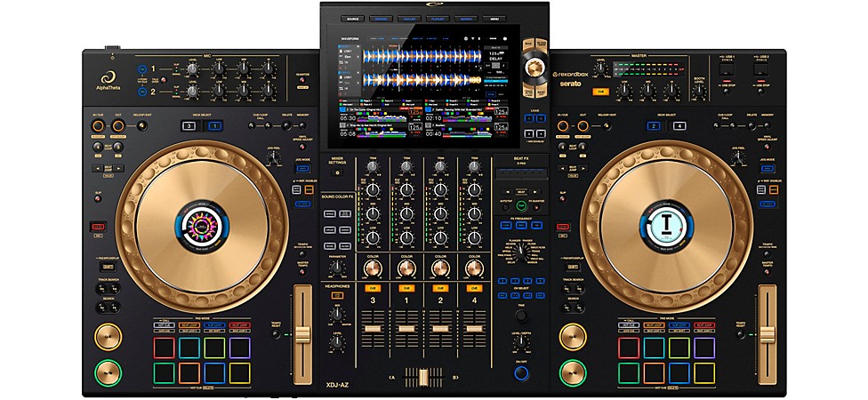868x400 pixels.
Task: Hit left deck RELOOP/EXIT button
Action: (142, 126)
